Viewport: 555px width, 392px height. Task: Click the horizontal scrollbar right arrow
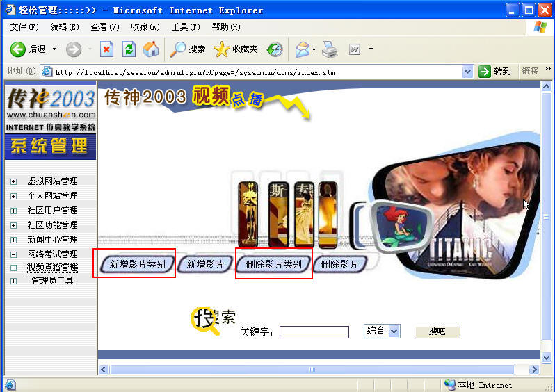point(534,370)
